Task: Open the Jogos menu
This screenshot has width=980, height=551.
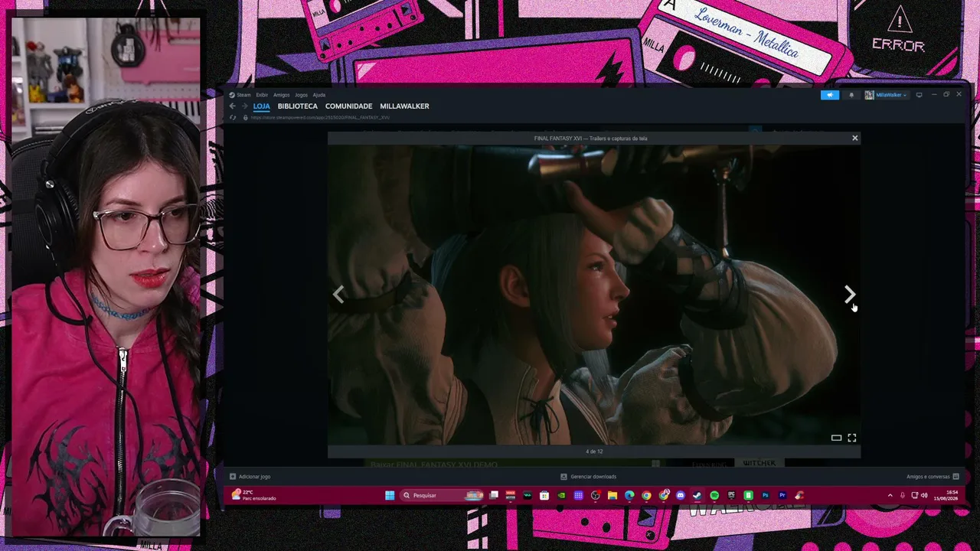Action: coord(302,95)
